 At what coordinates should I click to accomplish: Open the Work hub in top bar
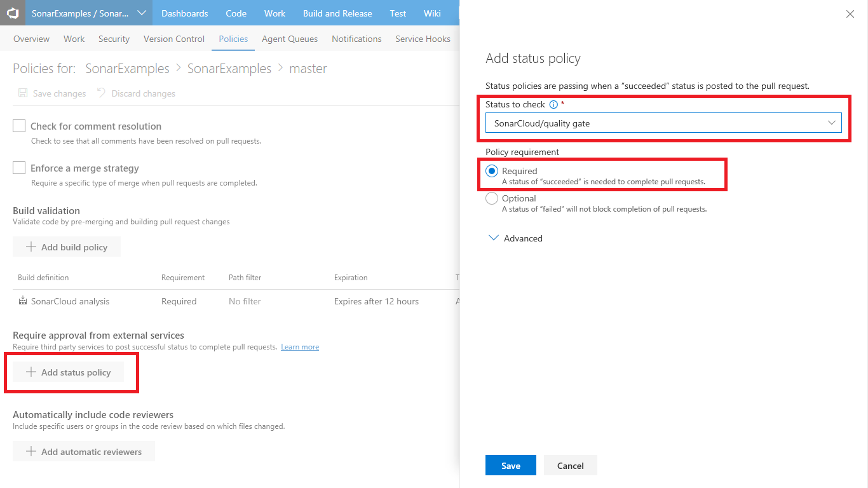(275, 13)
